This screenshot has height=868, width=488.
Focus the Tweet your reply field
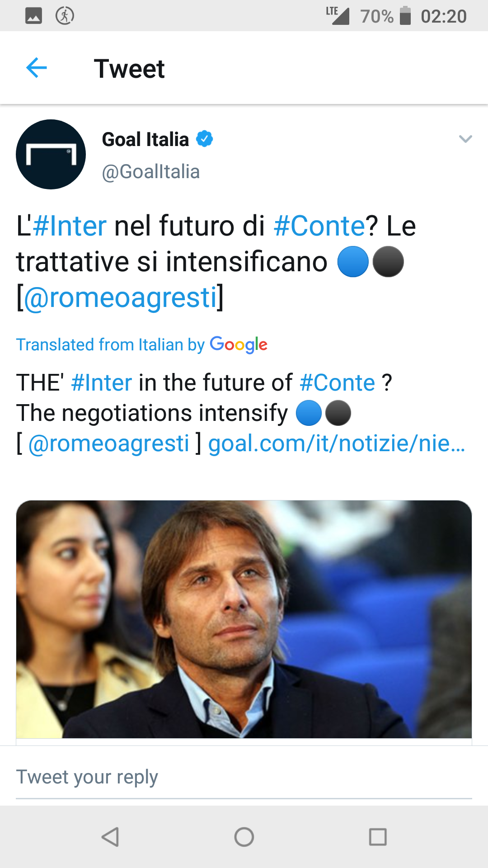[244, 777]
